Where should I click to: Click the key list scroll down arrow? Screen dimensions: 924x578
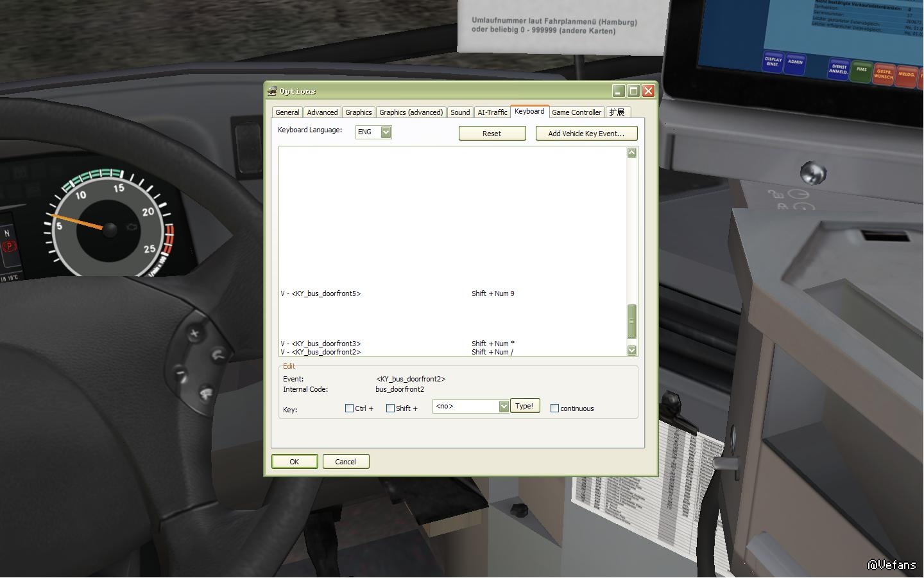tap(631, 350)
